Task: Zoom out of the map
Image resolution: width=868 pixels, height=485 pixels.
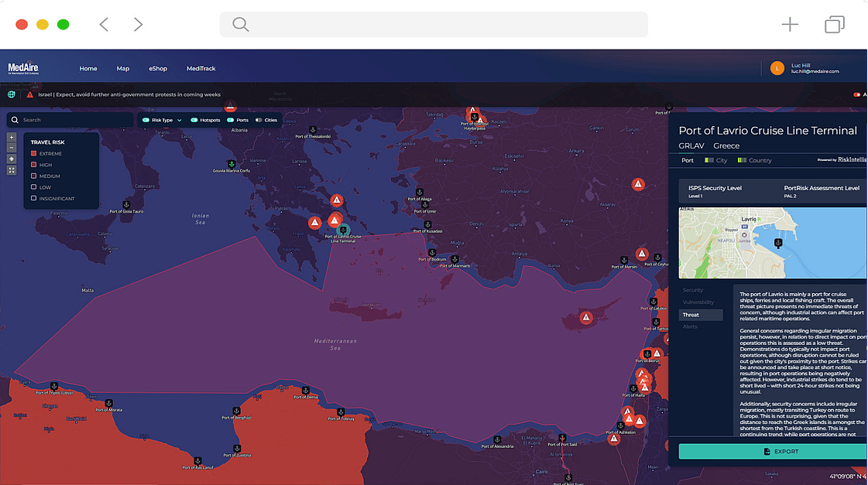Action: coord(12,148)
